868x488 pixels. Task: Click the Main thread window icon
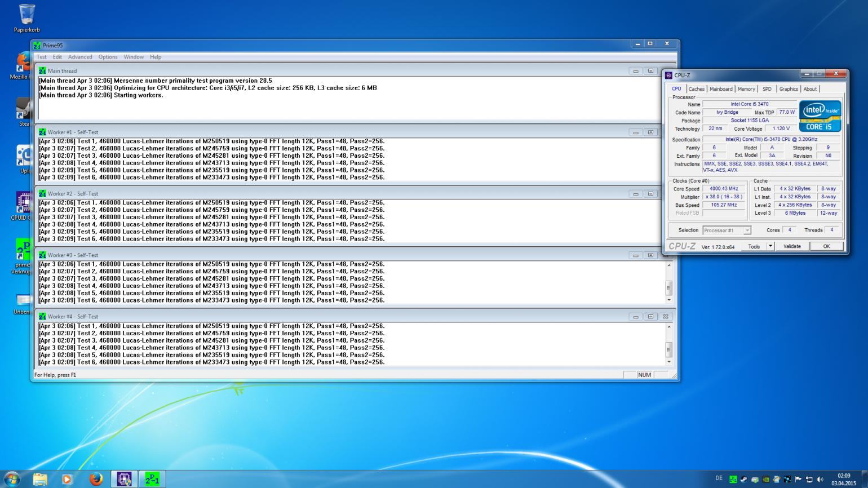42,70
